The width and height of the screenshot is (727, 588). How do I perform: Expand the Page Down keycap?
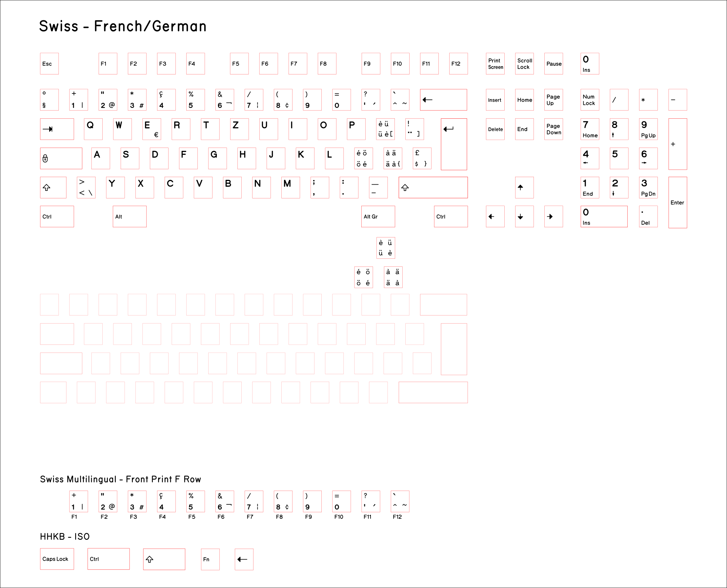coord(553,129)
